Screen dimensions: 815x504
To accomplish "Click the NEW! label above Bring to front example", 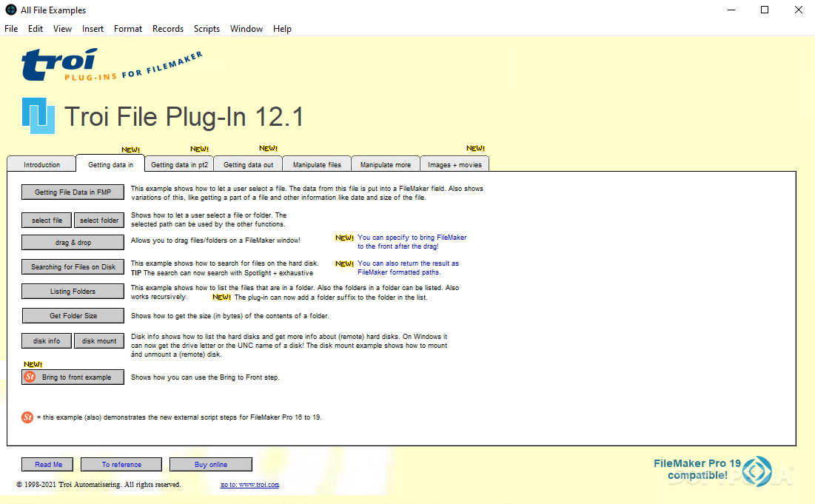I will [x=33, y=364].
